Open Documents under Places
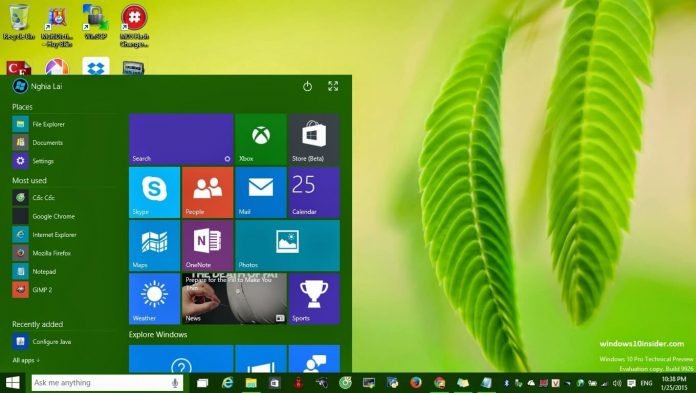The height and width of the screenshot is (393, 696). [38, 143]
